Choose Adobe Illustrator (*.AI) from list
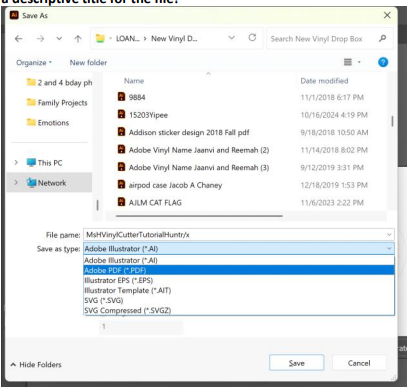 coord(239,260)
